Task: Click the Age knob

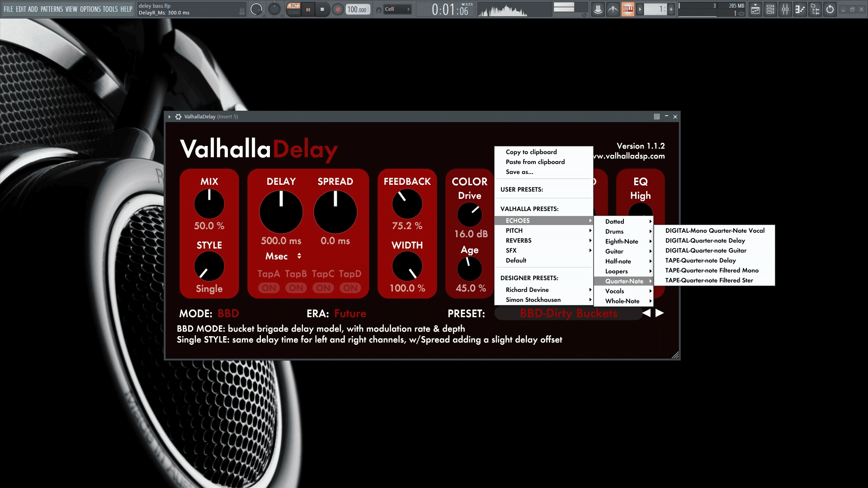Action: pyautogui.click(x=469, y=269)
